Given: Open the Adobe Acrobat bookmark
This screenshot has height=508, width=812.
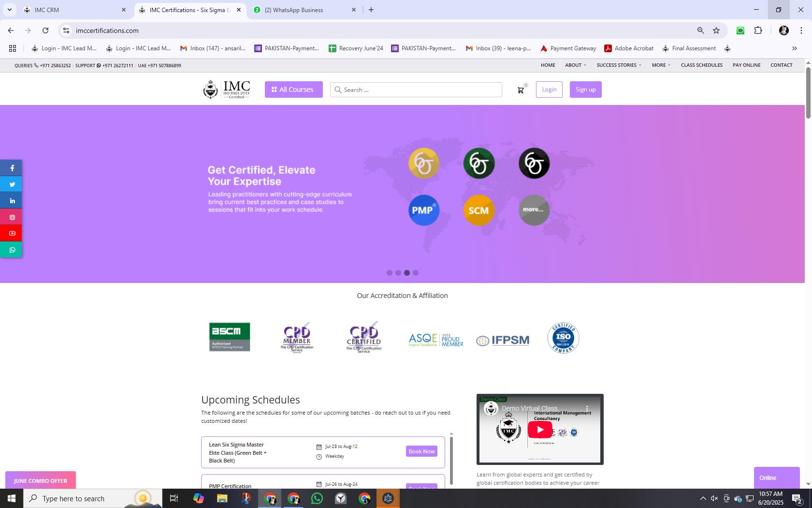Looking at the screenshot, I should (629, 48).
